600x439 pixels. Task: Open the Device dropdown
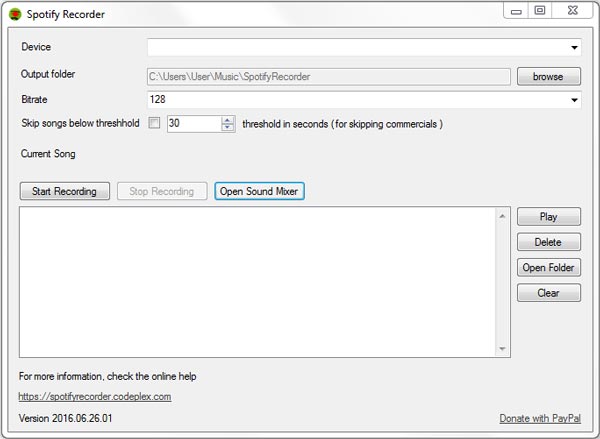(364, 47)
